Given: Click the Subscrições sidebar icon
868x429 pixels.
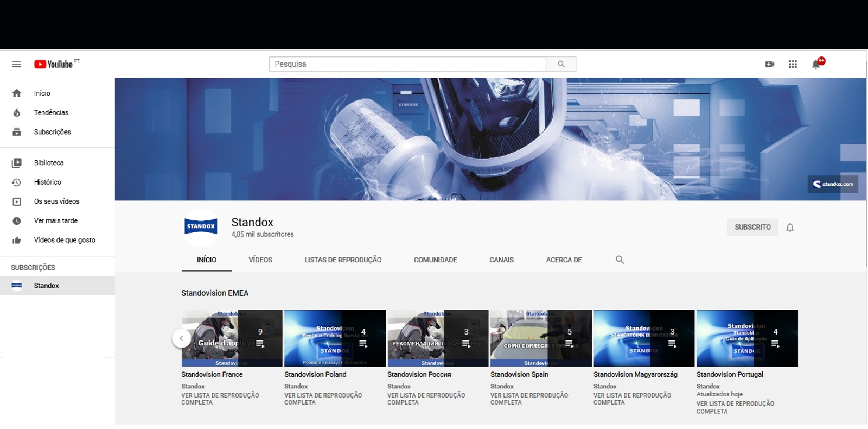Looking at the screenshot, I should (17, 132).
